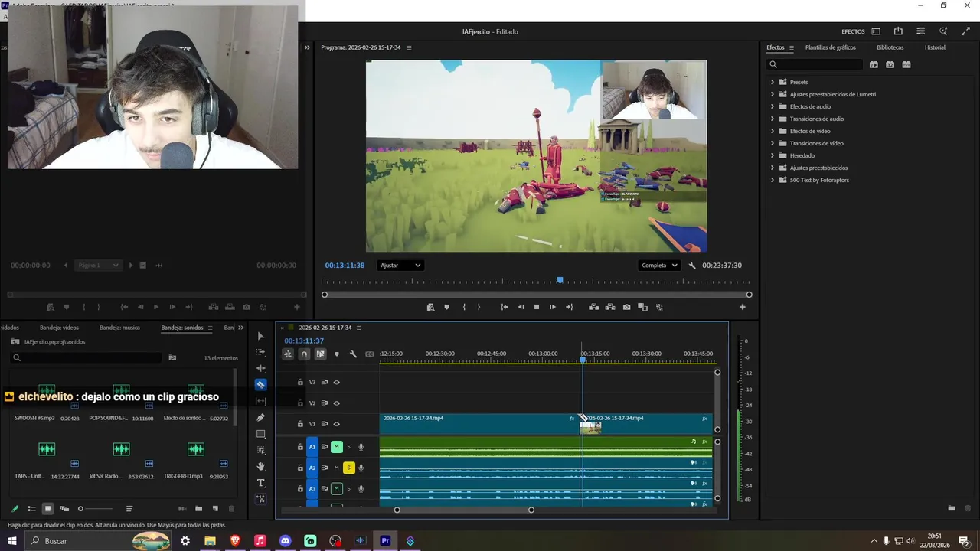Mark Out point in Program monitor
The image size is (980, 551).
coord(479,307)
